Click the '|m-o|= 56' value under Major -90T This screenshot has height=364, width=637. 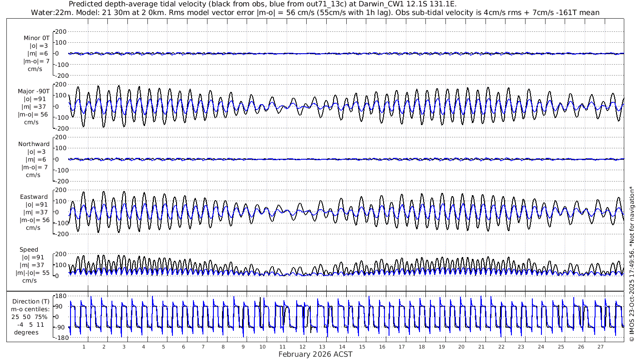coord(33,114)
